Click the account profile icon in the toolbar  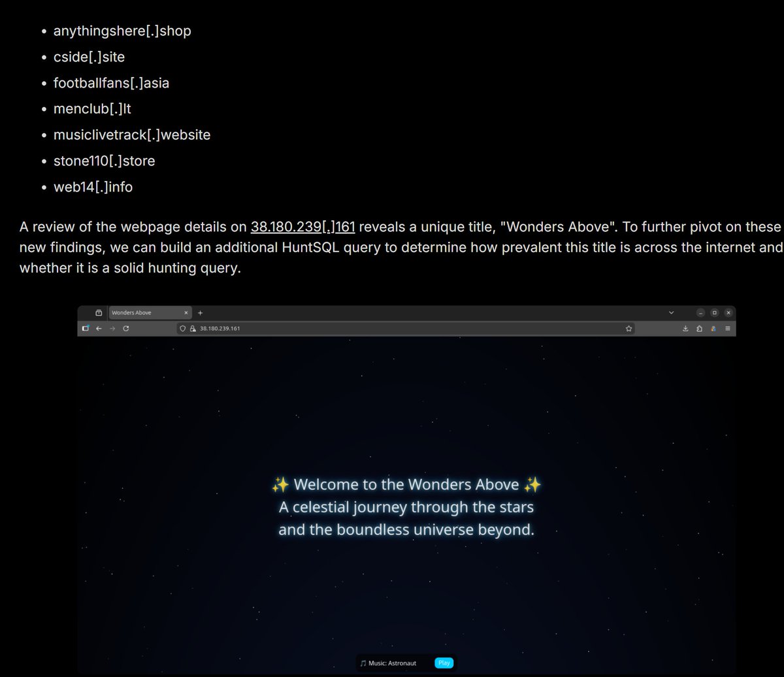click(713, 329)
